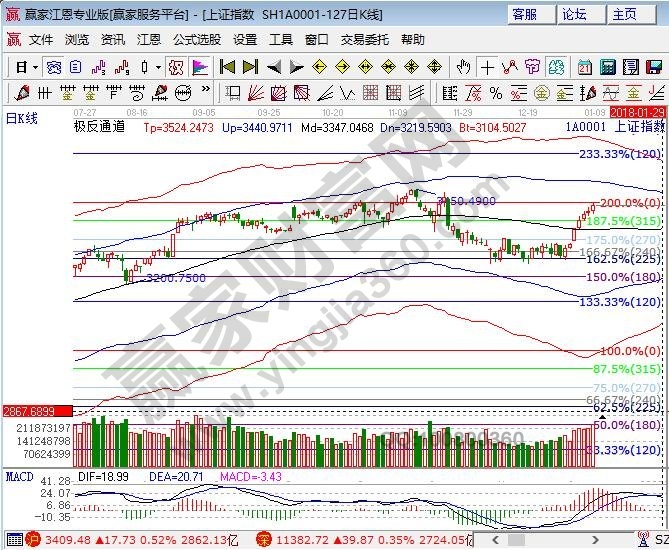Click the 客服 button
The width and height of the screenshot is (669, 550).
click(524, 14)
